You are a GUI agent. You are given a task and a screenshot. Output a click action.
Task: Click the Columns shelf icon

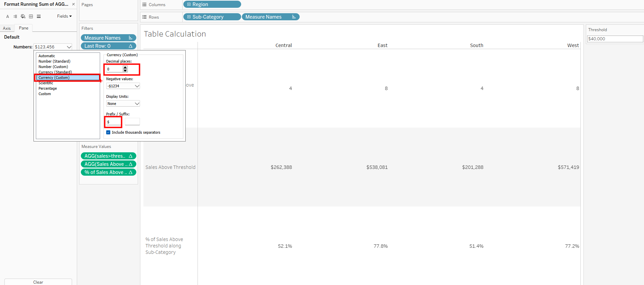coord(144,4)
